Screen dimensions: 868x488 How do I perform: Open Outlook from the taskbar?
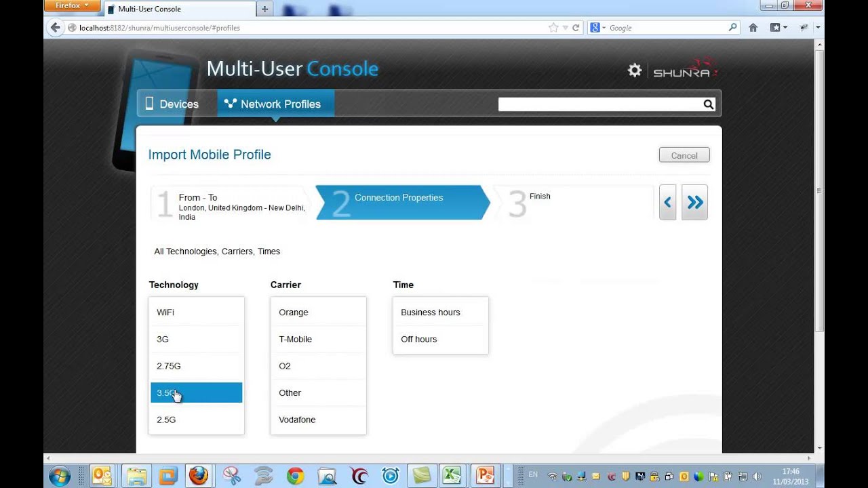coord(102,476)
